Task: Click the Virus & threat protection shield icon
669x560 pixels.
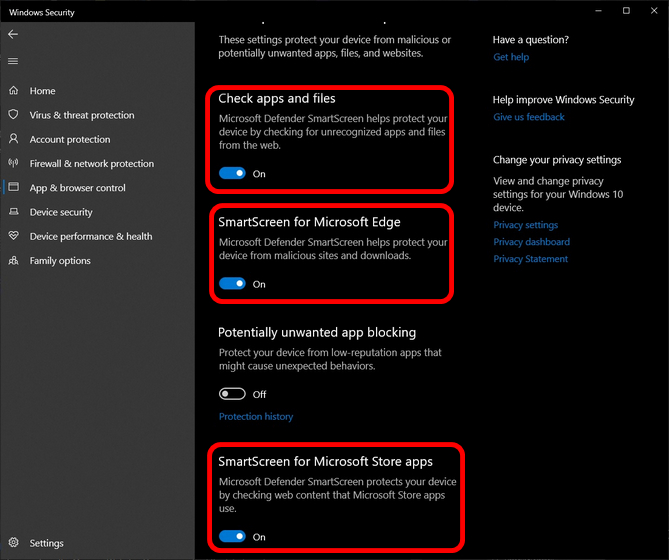Action: 14,114
